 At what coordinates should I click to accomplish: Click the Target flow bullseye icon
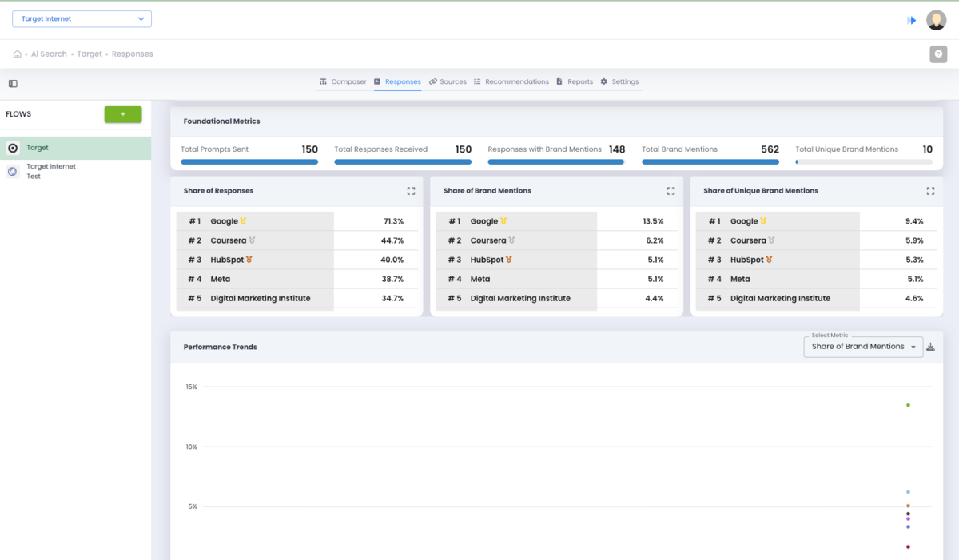click(13, 148)
